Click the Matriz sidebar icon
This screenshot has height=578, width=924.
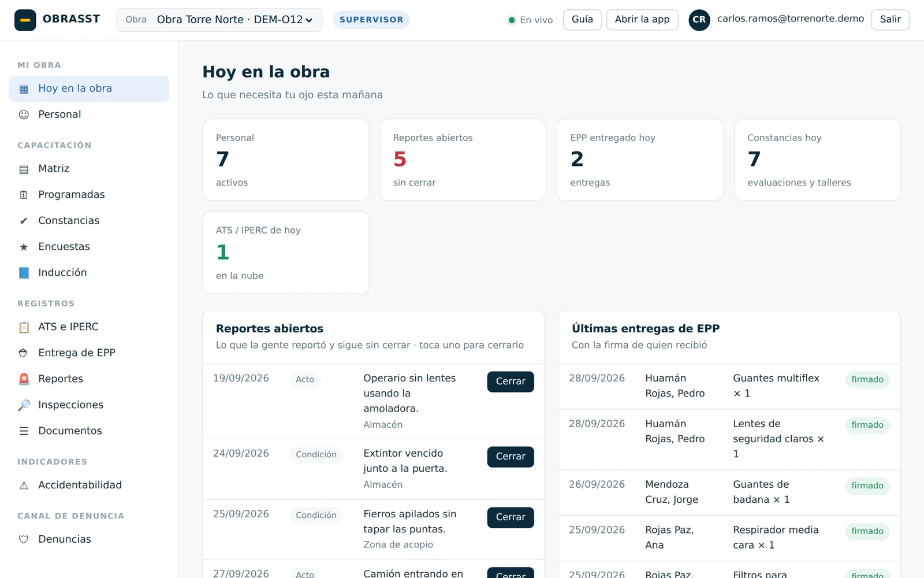pos(24,169)
